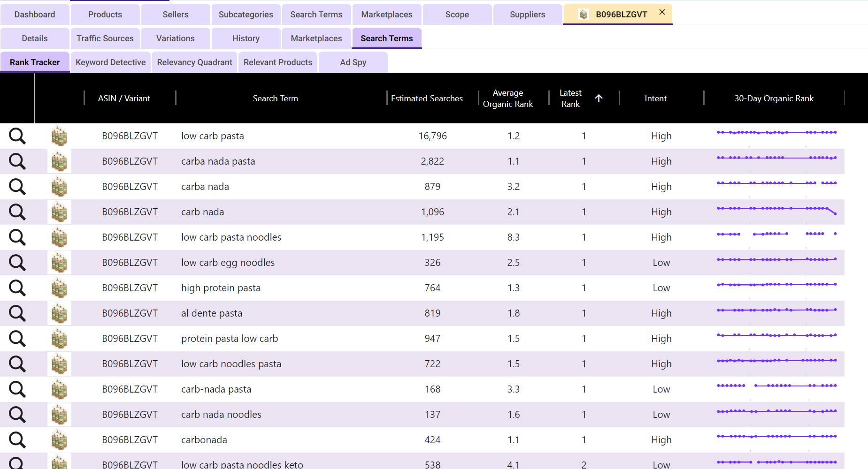The image size is (868, 469).
Task: Sort by Intent column header
Action: click(655, 98)
